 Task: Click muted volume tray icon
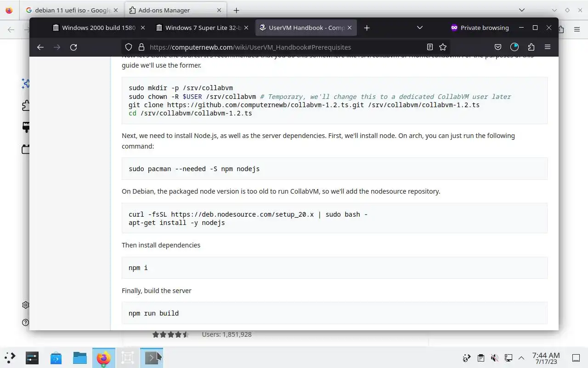(x=494, y=358)
